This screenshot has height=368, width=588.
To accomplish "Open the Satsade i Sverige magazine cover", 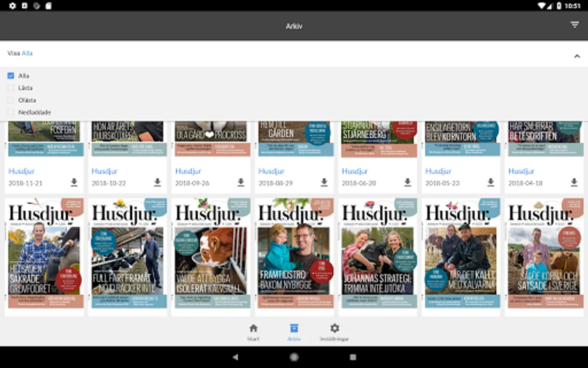I will (x=544, y=254).
